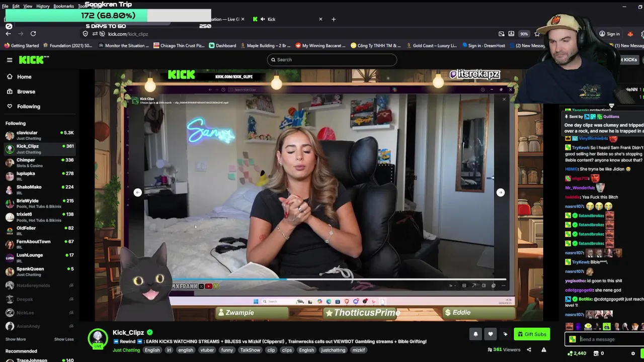
Task: Click the justchatting tag
Action: 333,350
